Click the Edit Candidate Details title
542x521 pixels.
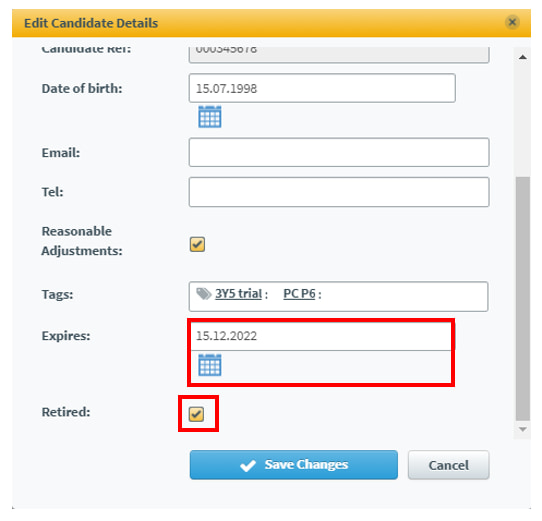(91, 23)
